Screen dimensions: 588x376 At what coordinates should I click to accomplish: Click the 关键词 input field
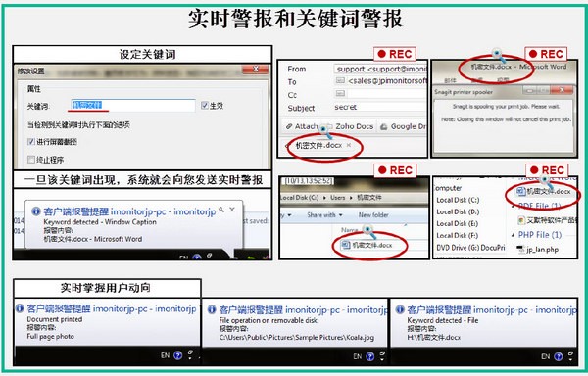pos(133,105)
